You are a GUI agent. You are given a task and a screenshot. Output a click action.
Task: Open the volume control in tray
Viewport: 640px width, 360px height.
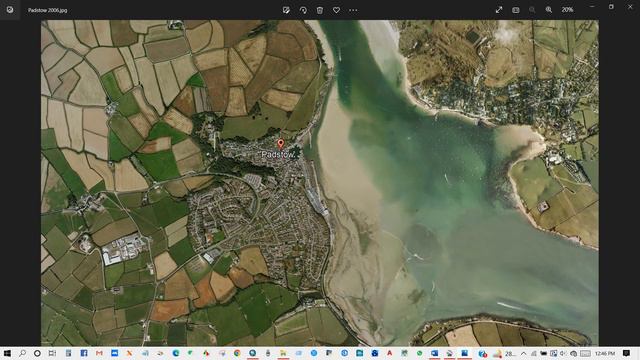point(563,354)
